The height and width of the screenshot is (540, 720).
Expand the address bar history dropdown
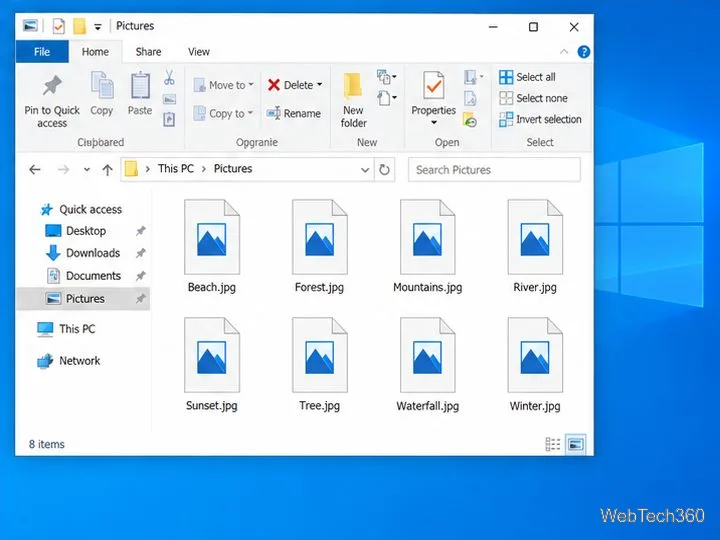click(365, 169)
